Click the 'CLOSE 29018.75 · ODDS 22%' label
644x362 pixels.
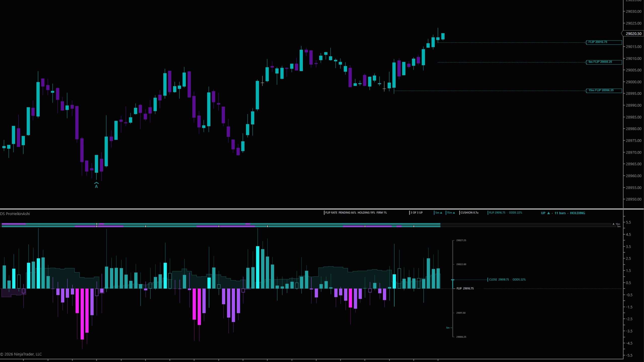click(507, 280)
